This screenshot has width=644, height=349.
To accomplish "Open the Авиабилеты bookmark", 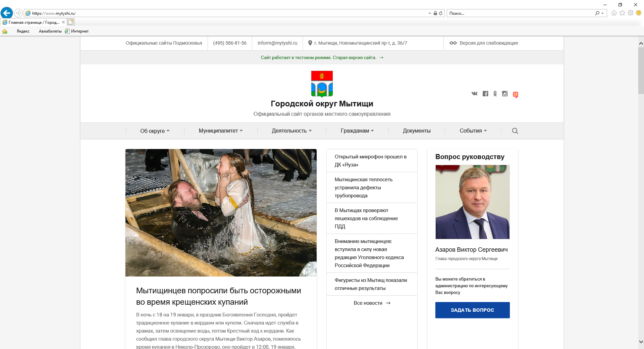I will pyautogui.click(x=50, y=31).
